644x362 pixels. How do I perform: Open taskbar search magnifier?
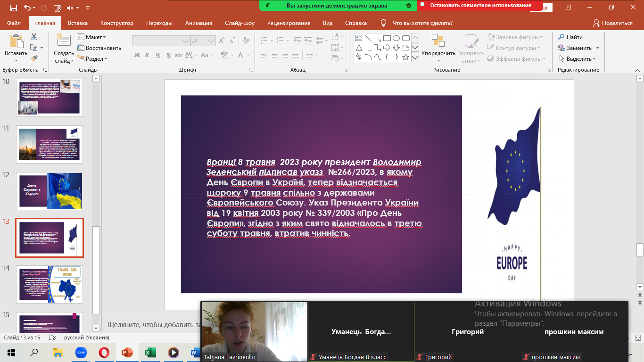click(x=34, y=352)
